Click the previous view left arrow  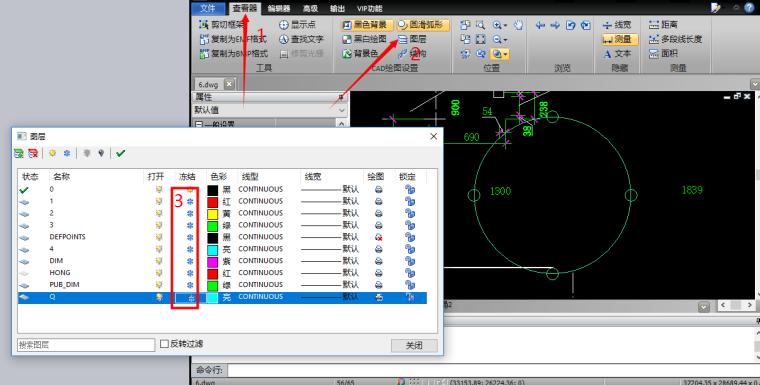point(540,25)
